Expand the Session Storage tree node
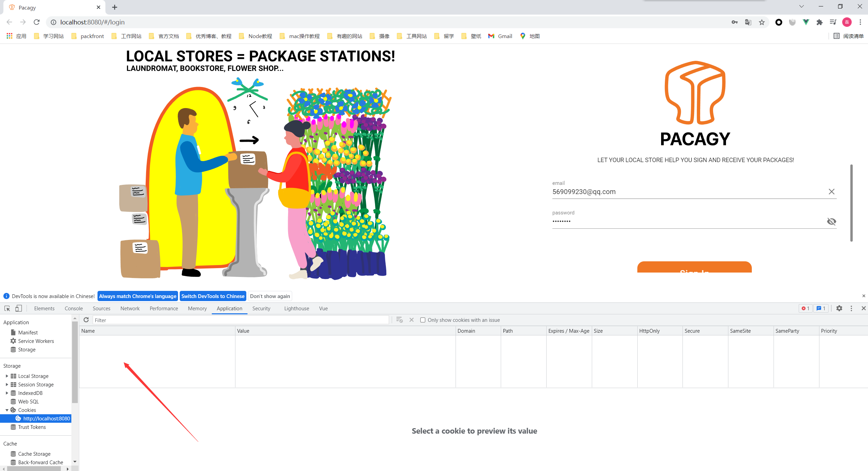The width and height of the screenshot is (868, 471). click(x=7, y=384)
